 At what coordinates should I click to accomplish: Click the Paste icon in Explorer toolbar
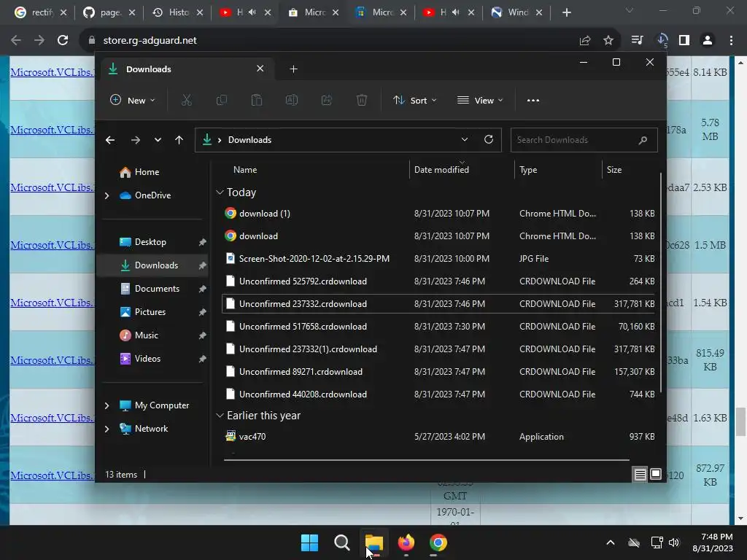tap(257, 100)
